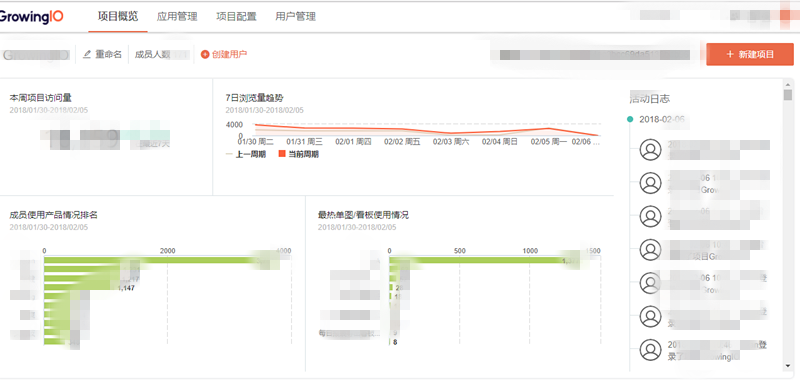
Task: Click the 活动日志 panel heading
Action: [x=649, y=98]
